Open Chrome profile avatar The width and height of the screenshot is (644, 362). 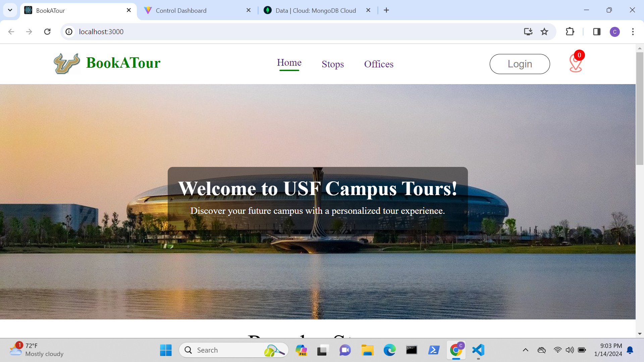pos(614,32)
